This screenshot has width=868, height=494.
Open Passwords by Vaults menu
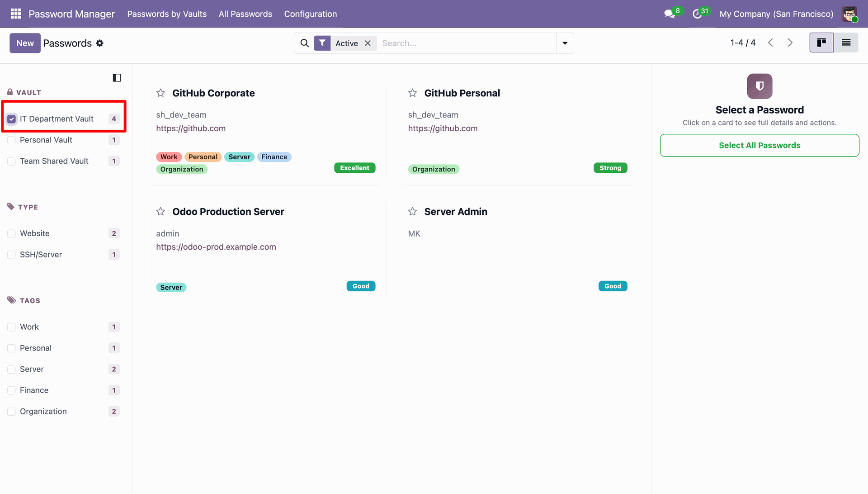(167, 14)
